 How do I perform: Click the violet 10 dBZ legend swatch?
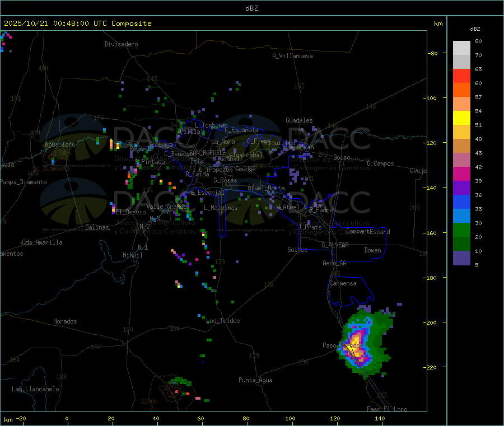pos(461,258)
